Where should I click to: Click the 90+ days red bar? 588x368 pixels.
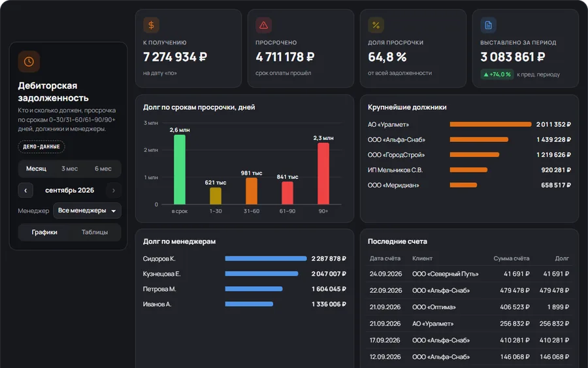pos(323,174)
